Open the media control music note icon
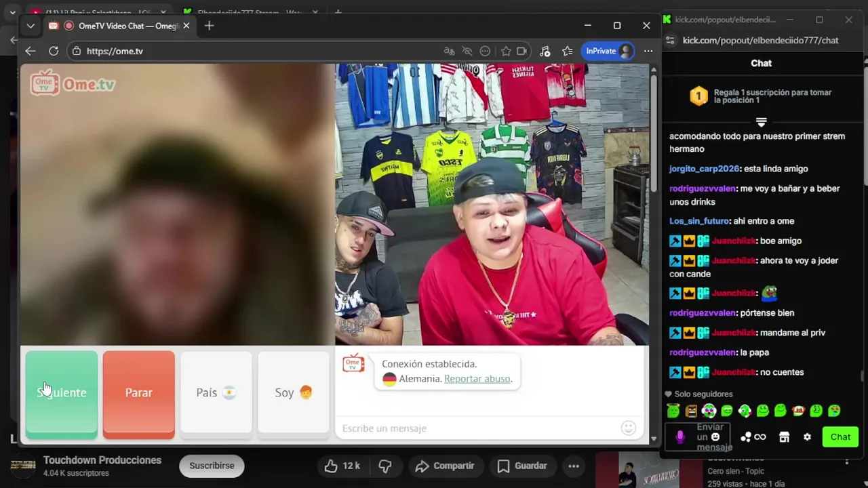Screen dimensions: 868x488 coord(545,51)
